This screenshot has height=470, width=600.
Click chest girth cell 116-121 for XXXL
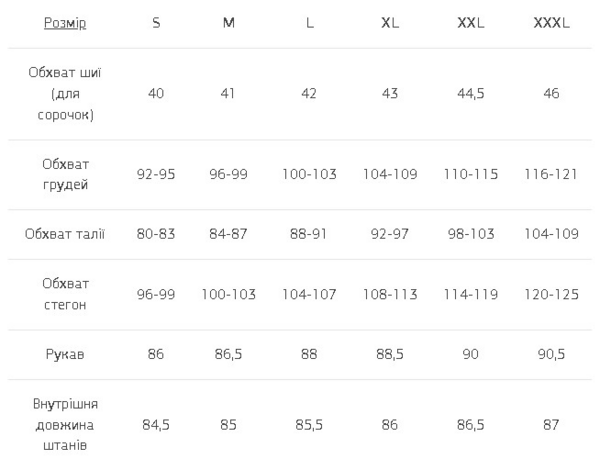550,174
